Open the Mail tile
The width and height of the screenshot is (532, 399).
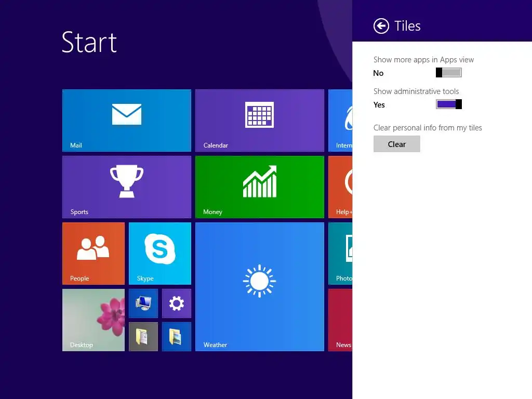[127, 121]
